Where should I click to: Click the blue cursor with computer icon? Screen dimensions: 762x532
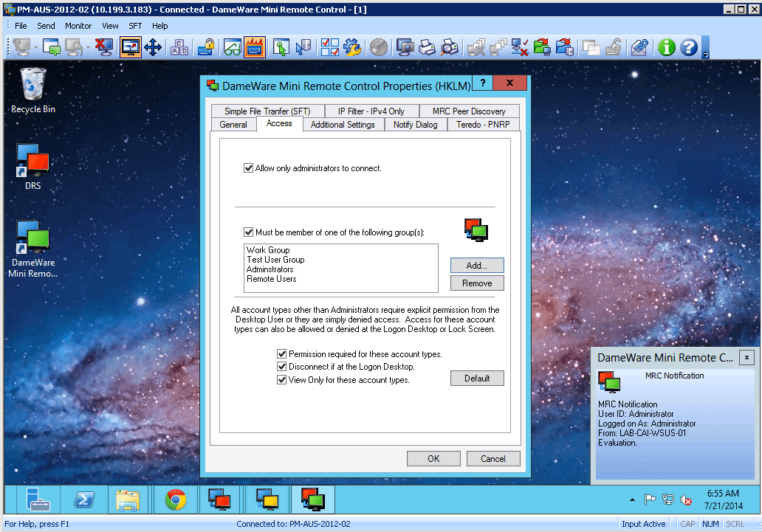coord(303,47)
